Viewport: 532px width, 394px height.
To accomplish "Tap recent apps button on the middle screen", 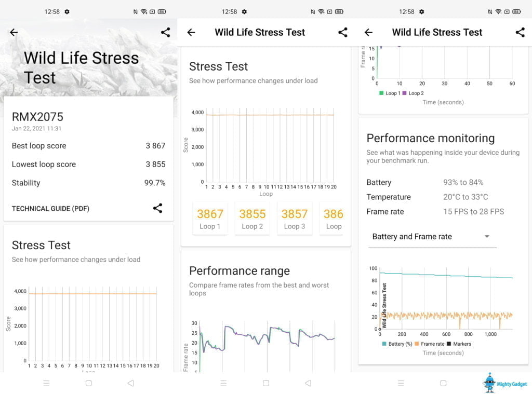I will (223, 383).
